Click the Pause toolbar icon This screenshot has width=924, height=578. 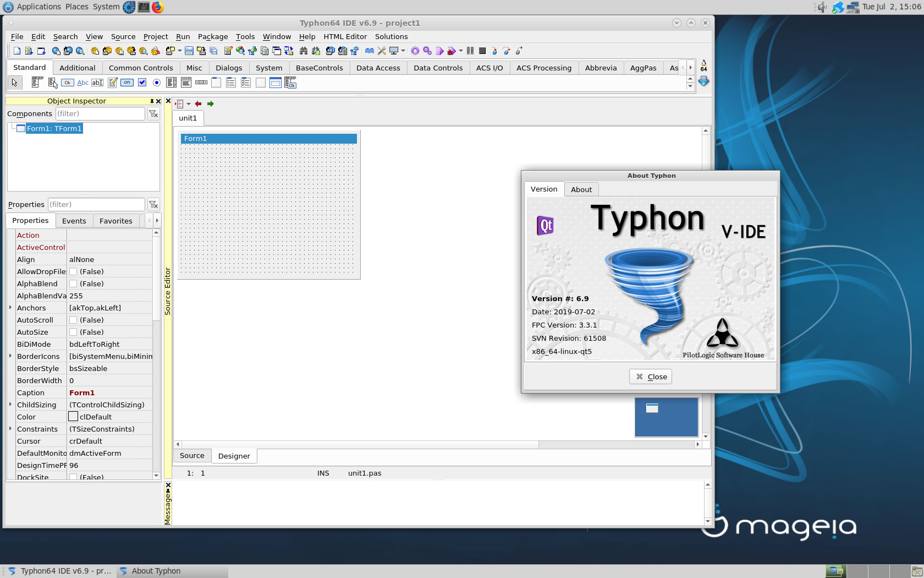(x=470, y=51)
